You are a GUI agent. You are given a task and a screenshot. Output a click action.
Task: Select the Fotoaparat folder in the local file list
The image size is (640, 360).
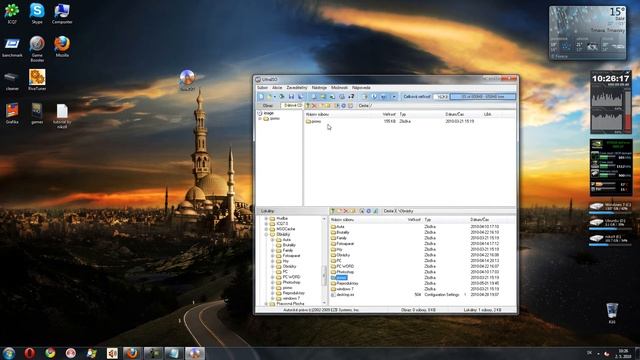point(342,244)
